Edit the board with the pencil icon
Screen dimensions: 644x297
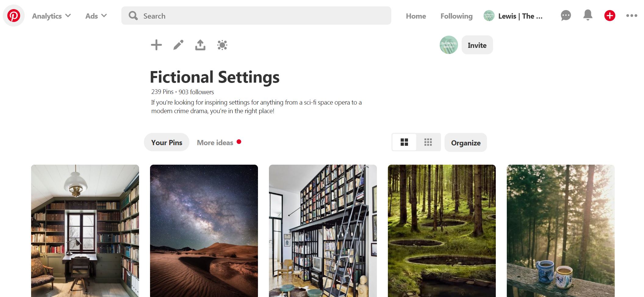[x=178, y=45]
